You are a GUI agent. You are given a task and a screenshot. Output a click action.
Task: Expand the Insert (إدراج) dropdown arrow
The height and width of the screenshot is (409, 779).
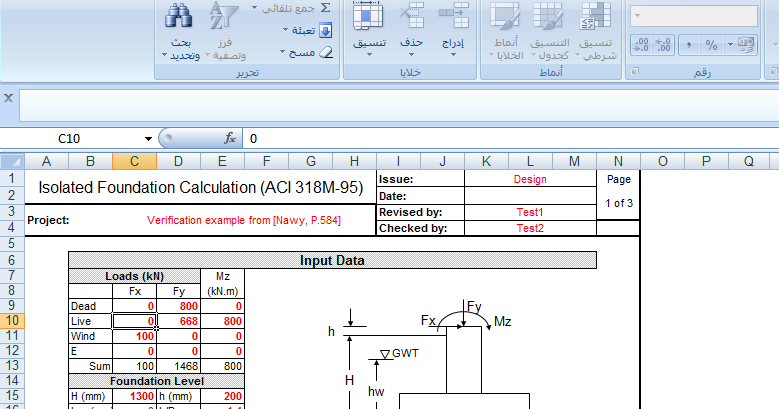453,54
